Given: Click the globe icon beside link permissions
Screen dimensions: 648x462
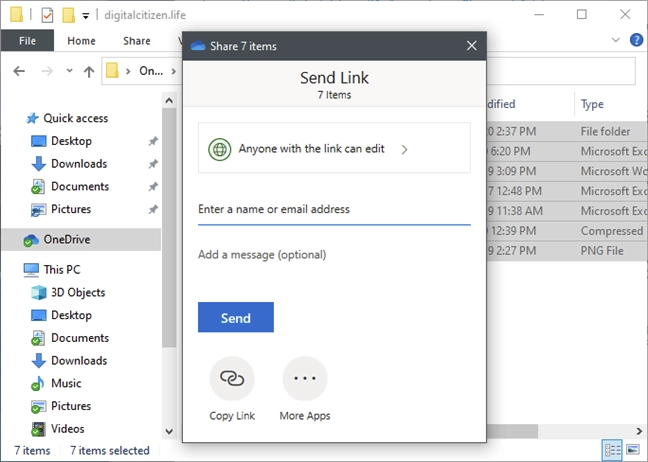Looking at the screenshot, I should pos(219,149).
